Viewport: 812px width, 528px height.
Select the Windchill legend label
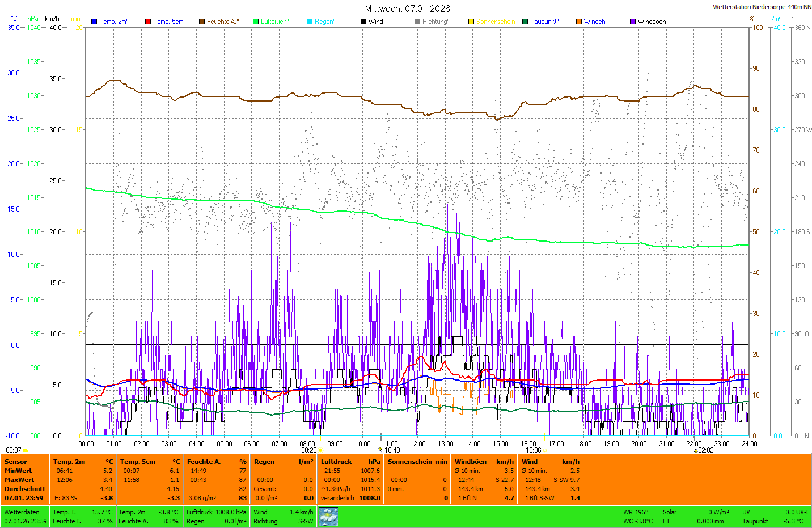[x=596, y=22]
